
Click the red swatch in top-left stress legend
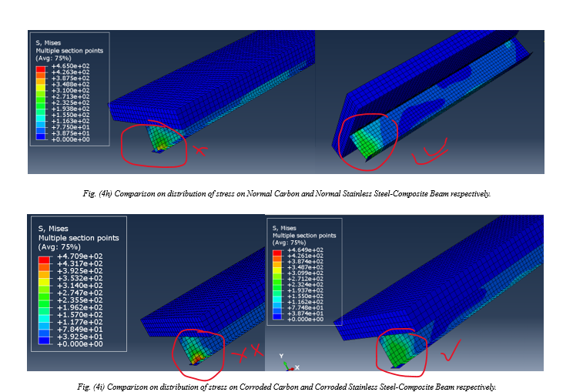(x=40, y=68)
